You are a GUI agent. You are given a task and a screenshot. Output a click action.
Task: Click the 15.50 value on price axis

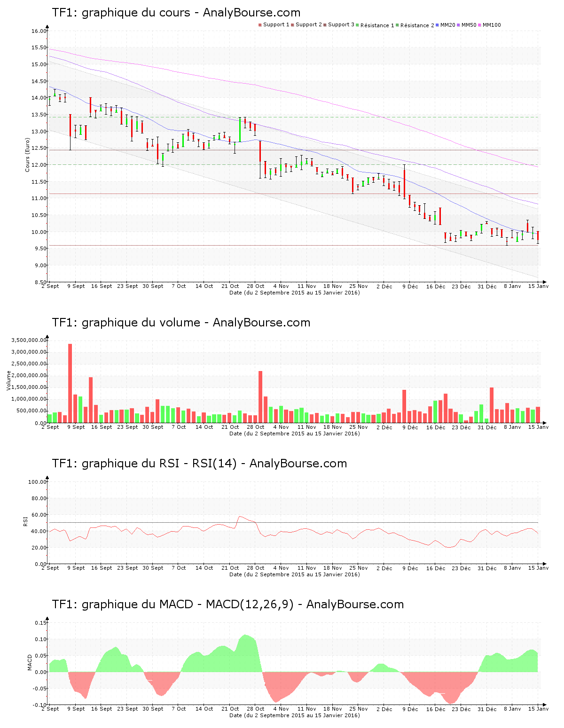[39, 48]
